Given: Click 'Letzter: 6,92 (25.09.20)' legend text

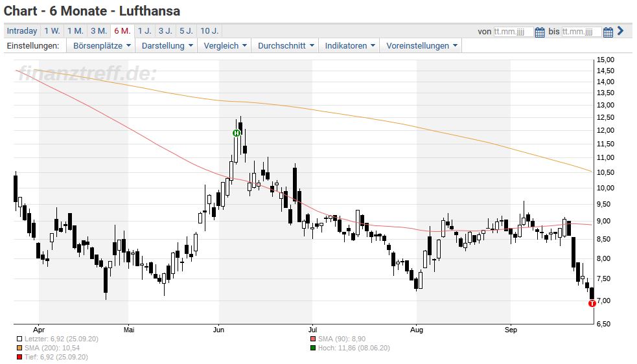Looking at the screenshot, I should click(x=62, y=339).
